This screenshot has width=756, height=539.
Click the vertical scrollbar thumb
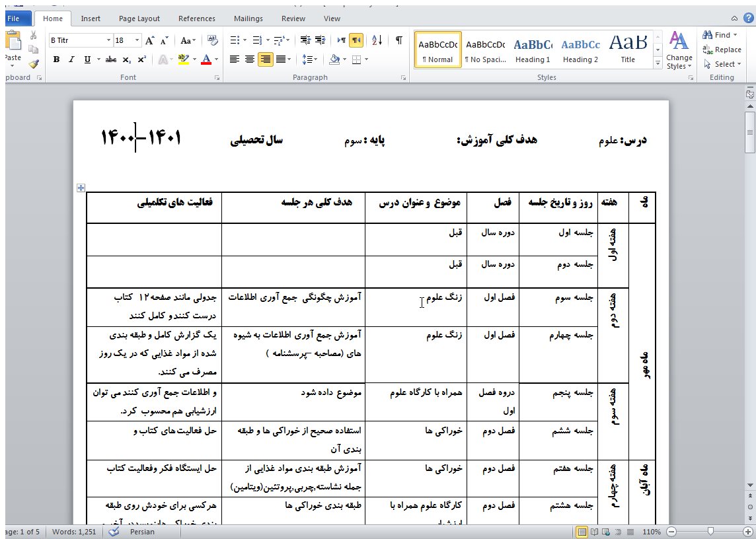tap(750, 132)
